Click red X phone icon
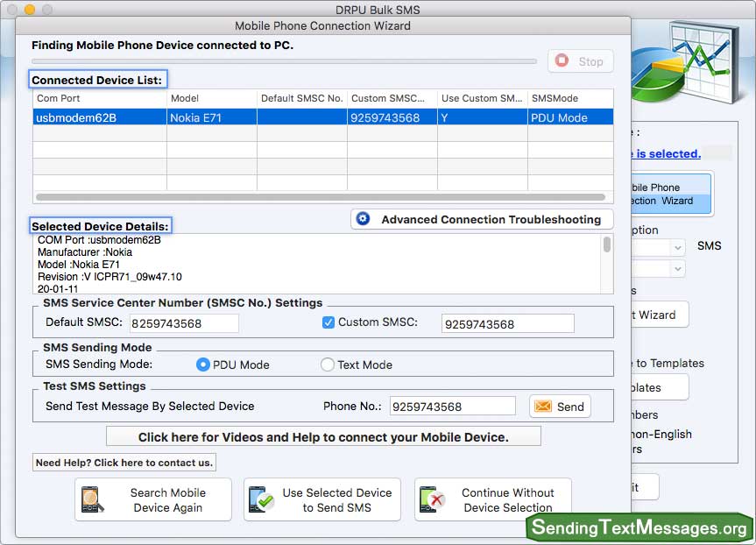Screen dimensions: 756x545 pos(432,499)
